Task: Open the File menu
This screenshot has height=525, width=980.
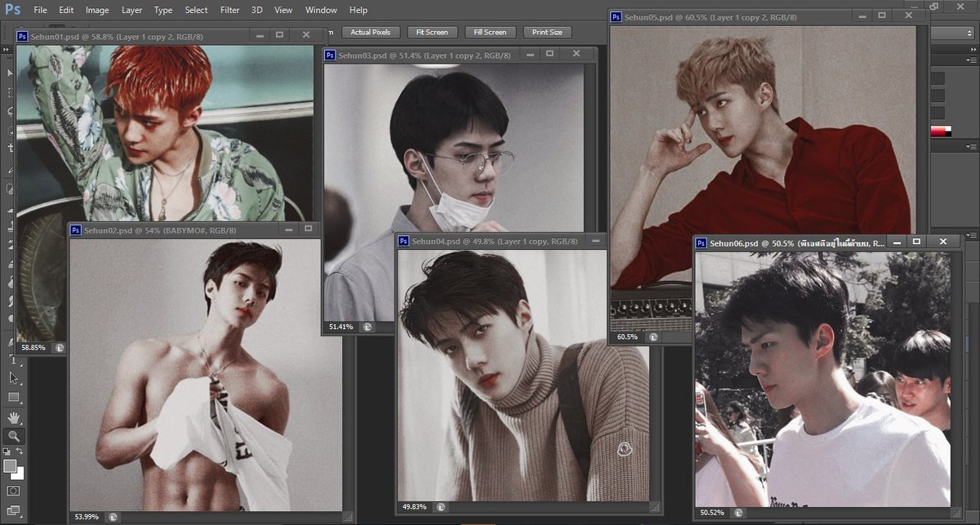Action: [40, 11]
